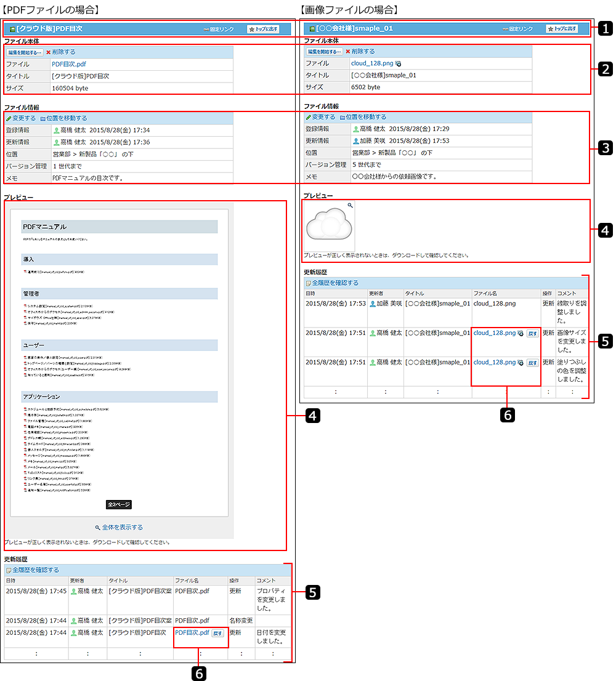Click 2015/8/28(金) 17:53 date in image history
Screen dimensions: 616x681
336,304
